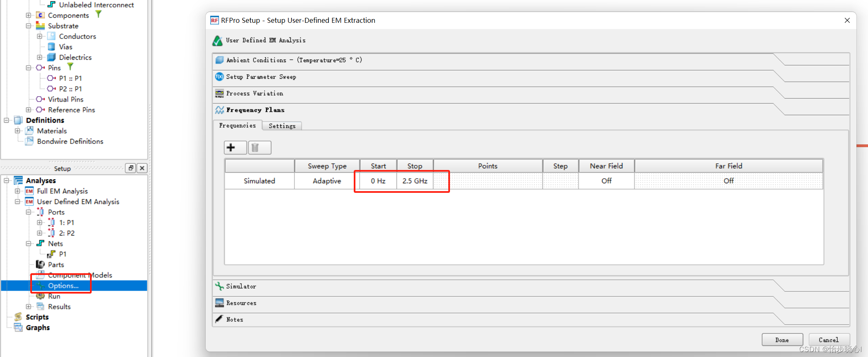This screenshot has width=868, height=357.
Task: Click the Simulator section icon
Action: tap(219, 286)
